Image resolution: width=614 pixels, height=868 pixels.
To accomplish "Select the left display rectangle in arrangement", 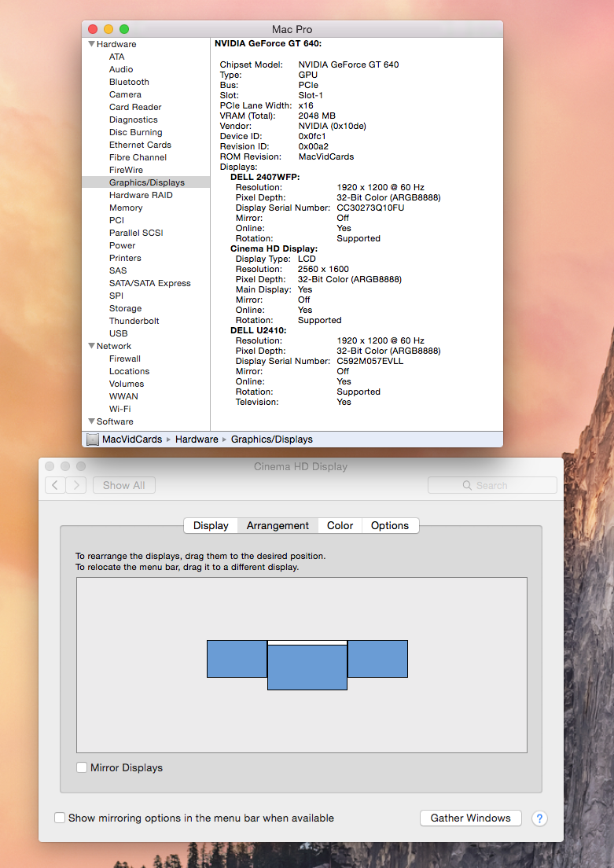I will (x=237, y=659).
